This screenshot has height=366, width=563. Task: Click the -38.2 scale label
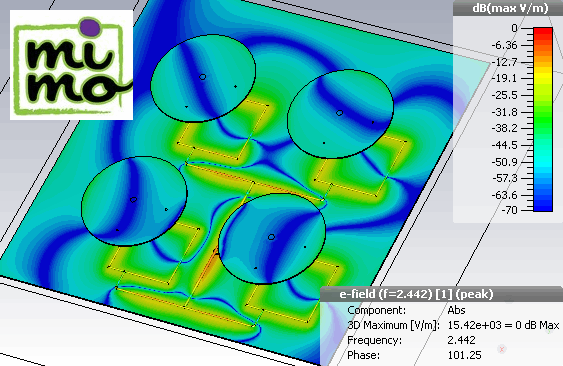tap(504, 128)
